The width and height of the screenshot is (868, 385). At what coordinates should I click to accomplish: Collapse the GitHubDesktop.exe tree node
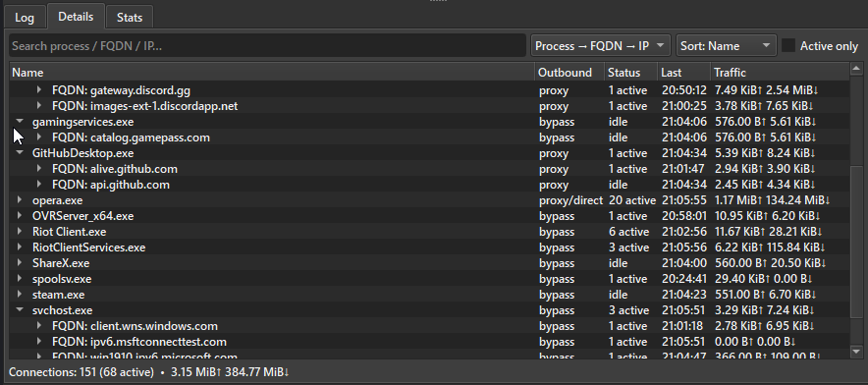click(x=20, y=153)
